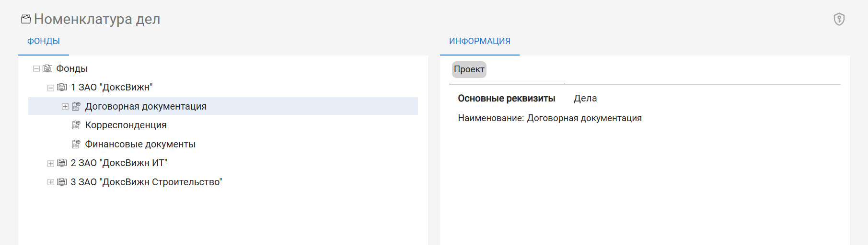The image size is (868, 245).
Task: Switch to Основные реквизиты tab
Action: 507,98
